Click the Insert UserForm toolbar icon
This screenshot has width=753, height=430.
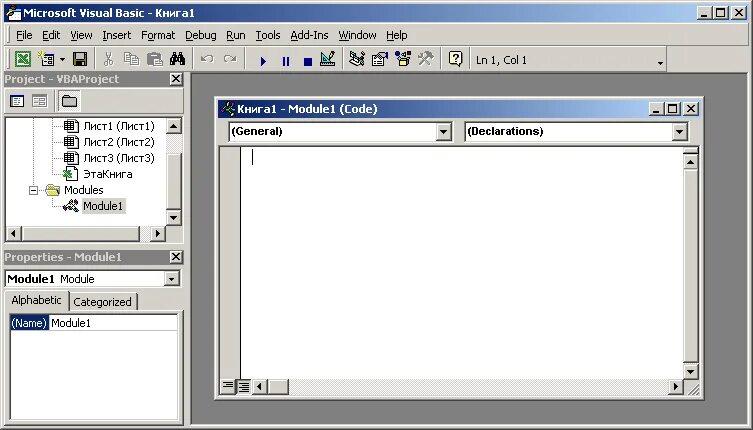point(47,60)
